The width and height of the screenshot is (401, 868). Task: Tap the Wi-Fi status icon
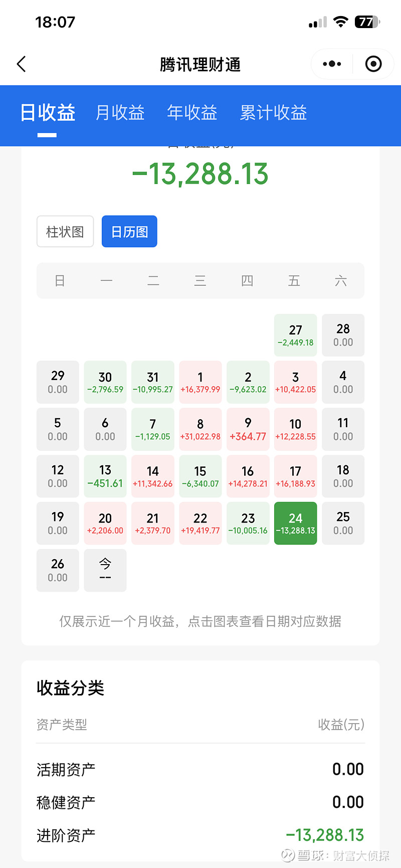pos(341,22)
